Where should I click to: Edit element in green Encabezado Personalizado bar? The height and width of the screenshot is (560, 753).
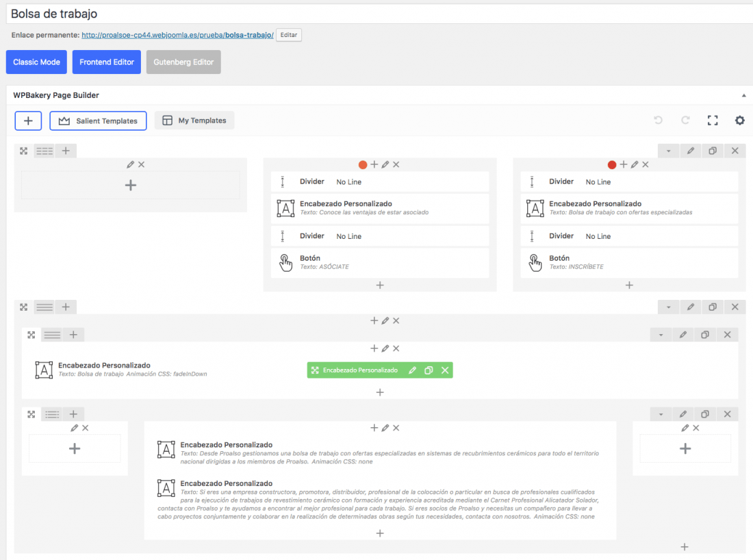[412, 370]
